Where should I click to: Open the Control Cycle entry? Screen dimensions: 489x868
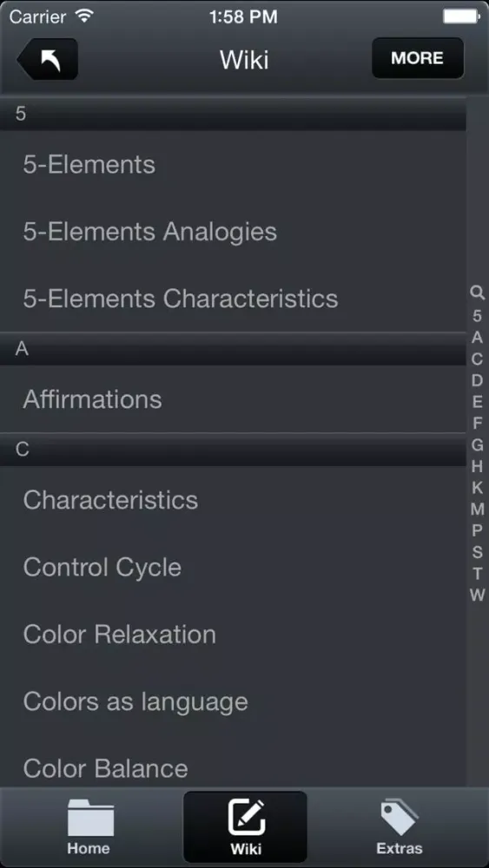233,568
